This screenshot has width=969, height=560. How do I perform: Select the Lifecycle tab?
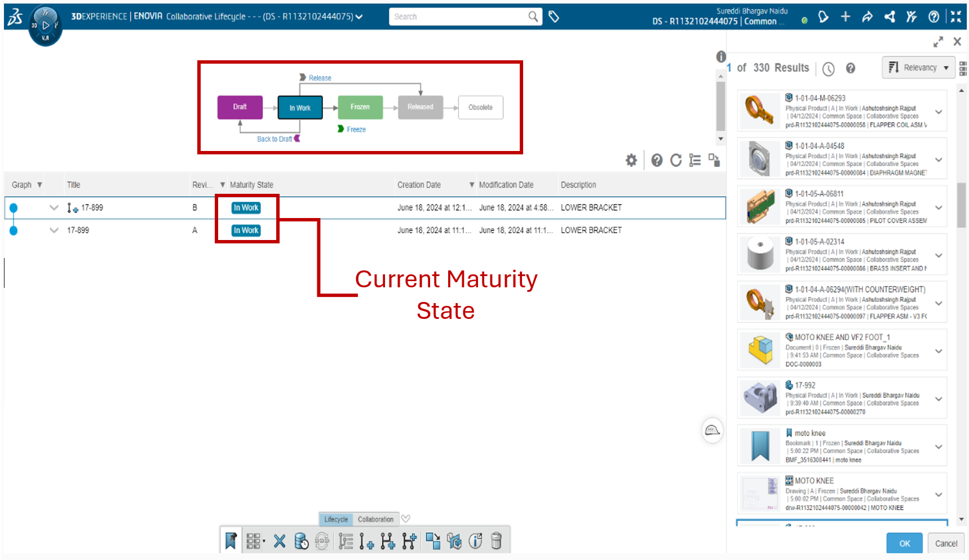pyautogui.click(x=336, y=519)
